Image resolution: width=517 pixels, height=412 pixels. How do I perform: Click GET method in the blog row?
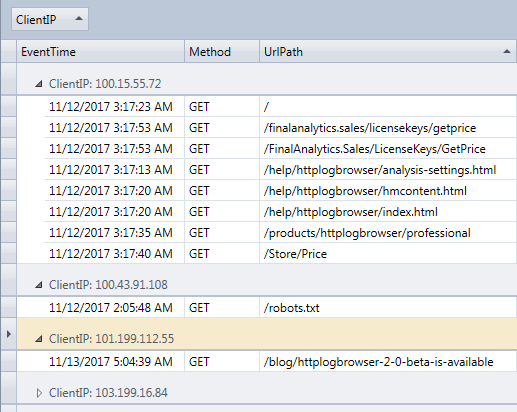pyautogui.click(x=222, y=362)
